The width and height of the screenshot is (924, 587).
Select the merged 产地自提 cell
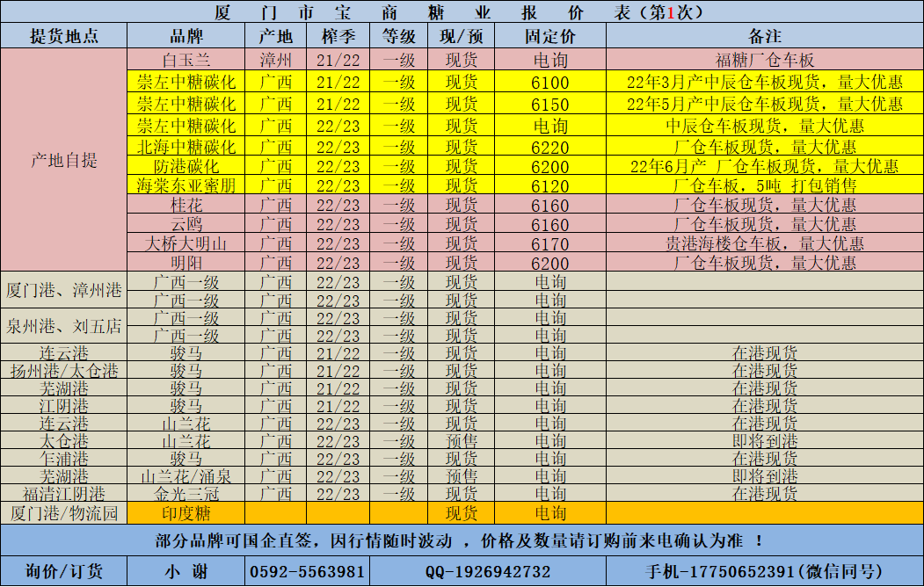point(63,160)
